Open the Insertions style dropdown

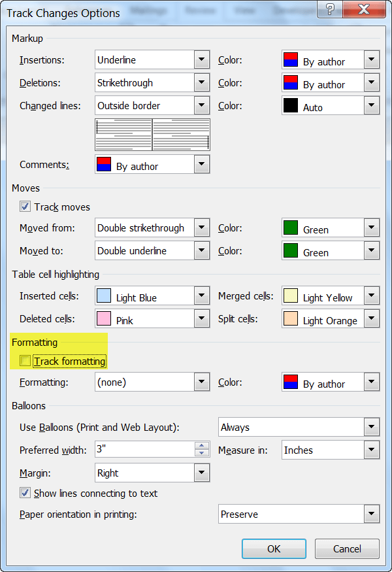tap(202, 59)
